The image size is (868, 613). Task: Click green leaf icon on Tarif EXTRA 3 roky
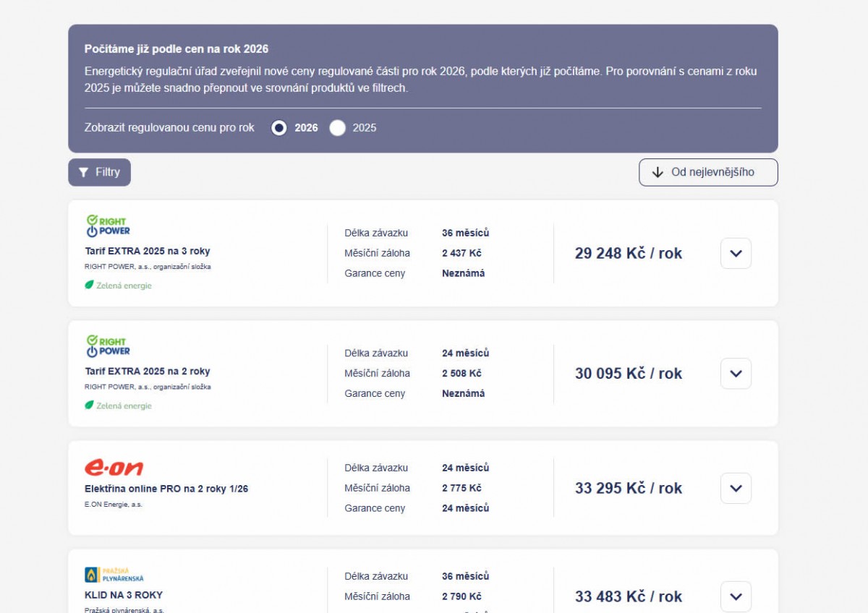click(x=90, y=285)
